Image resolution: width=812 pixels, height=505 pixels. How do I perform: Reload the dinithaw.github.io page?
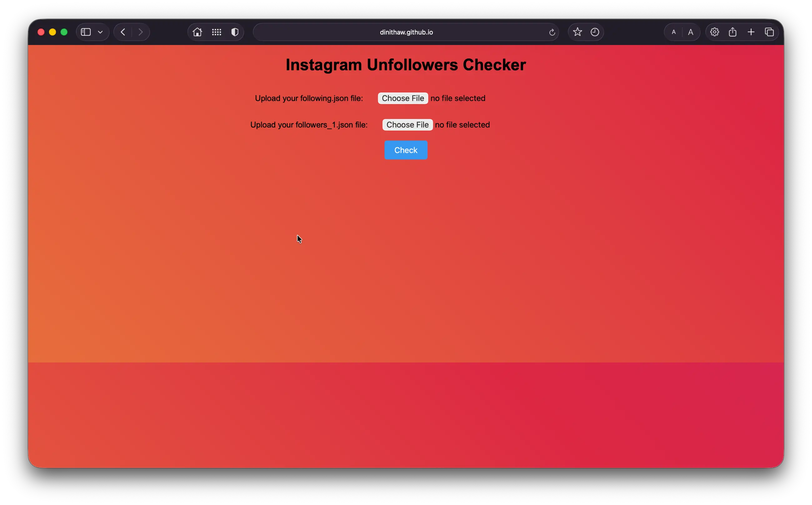pos(552,32)
